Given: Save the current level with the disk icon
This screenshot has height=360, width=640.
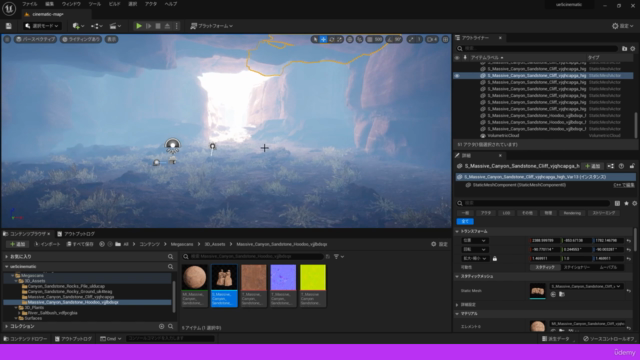Looking at the screenshot, I should coord(9,26).
